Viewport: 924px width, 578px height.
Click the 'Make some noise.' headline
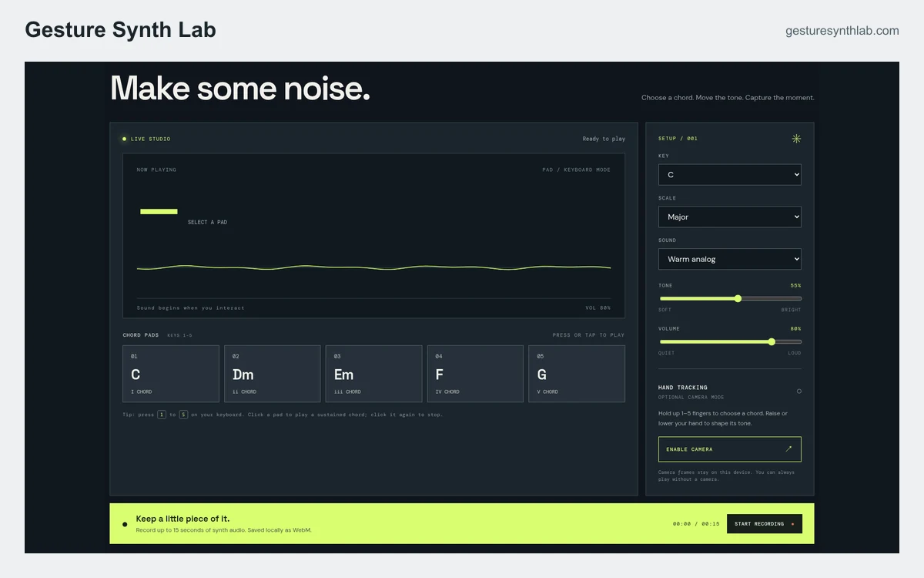[x=240, y=88]
